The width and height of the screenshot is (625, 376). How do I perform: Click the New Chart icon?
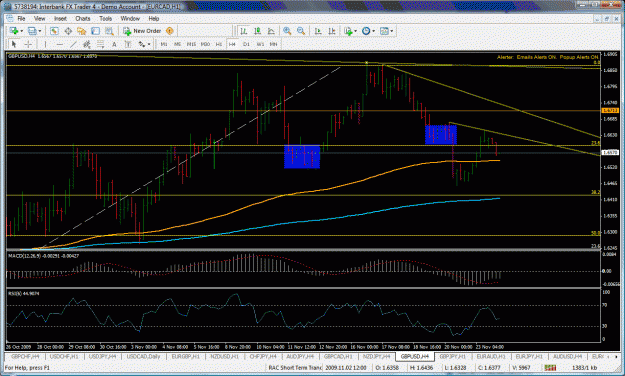click(x=14, y=31)
